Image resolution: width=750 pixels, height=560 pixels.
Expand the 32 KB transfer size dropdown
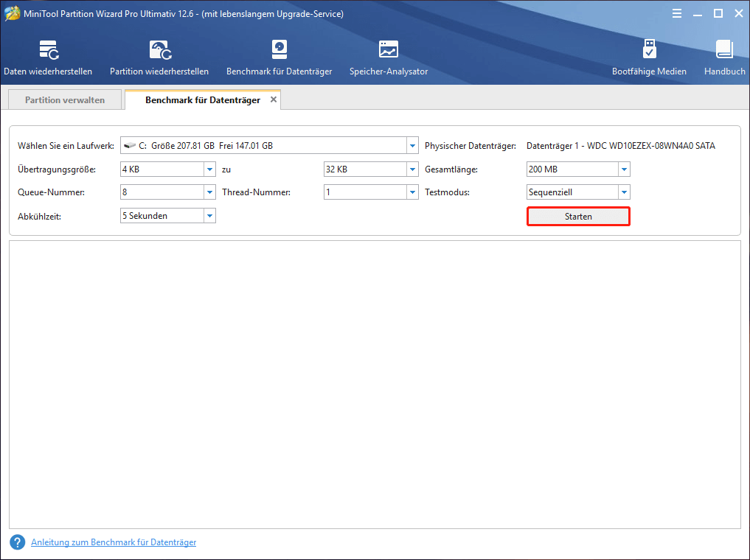tap(412, 169)
